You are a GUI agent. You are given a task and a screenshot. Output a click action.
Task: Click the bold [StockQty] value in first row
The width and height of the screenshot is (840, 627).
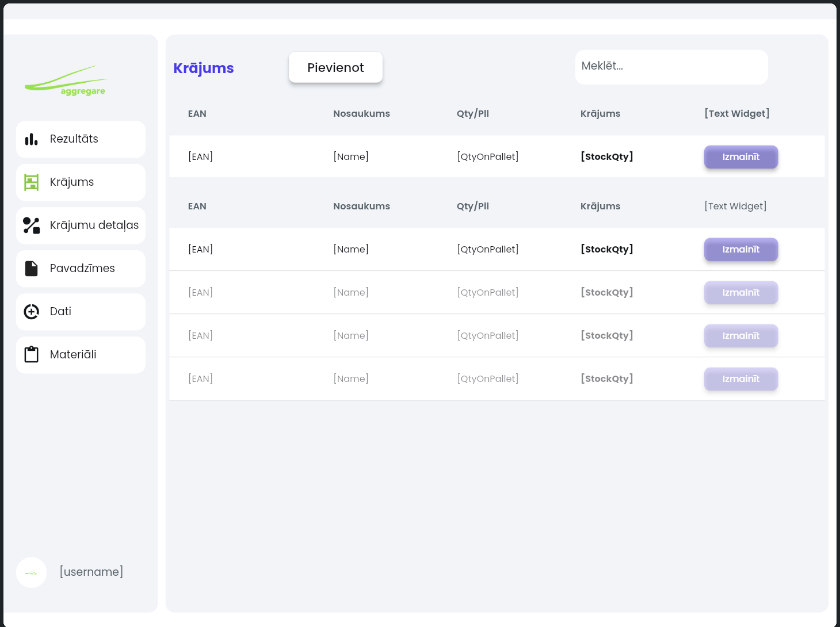[x=606, y=156]
